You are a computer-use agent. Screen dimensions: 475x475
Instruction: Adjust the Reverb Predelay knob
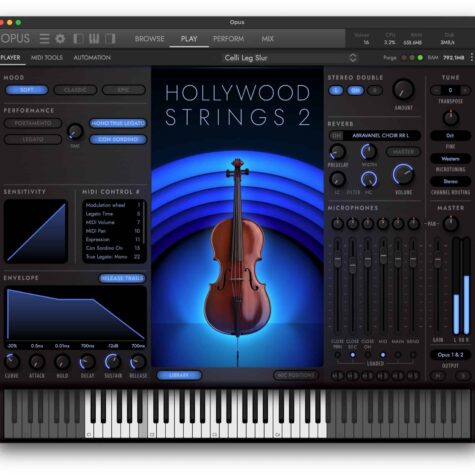(x=338, y=152)
